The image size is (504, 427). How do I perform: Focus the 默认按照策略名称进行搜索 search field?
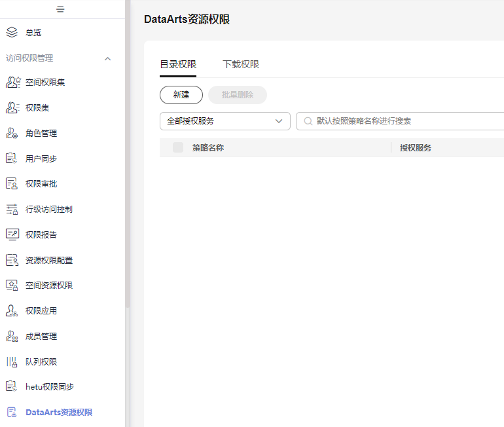[x=400, y=121]
